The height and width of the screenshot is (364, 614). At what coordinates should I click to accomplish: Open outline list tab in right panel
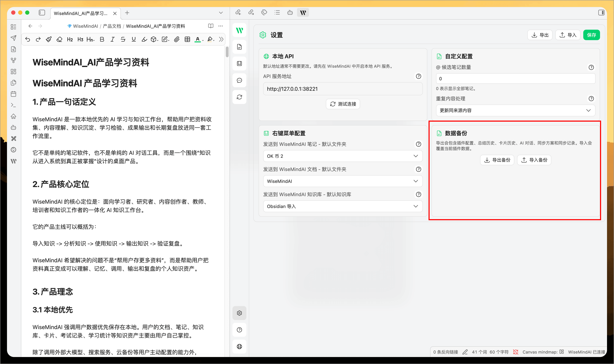click(x=277, y=13)
